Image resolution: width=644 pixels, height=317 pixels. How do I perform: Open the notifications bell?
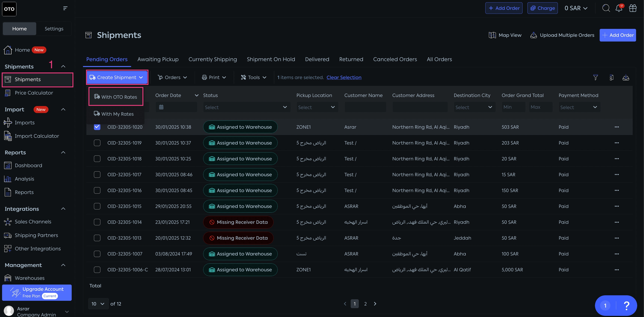(619, 8)
